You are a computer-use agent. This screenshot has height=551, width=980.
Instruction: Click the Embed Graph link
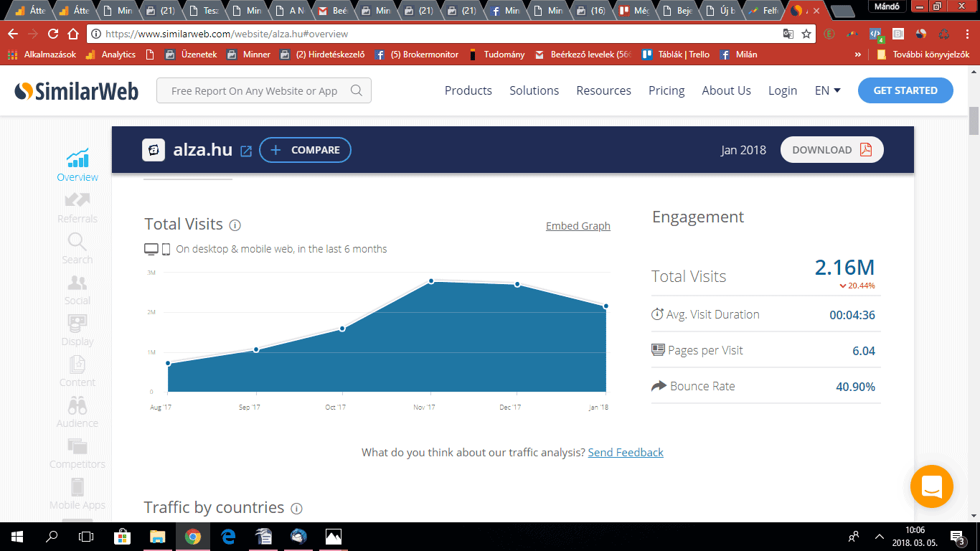coord(578,226)
